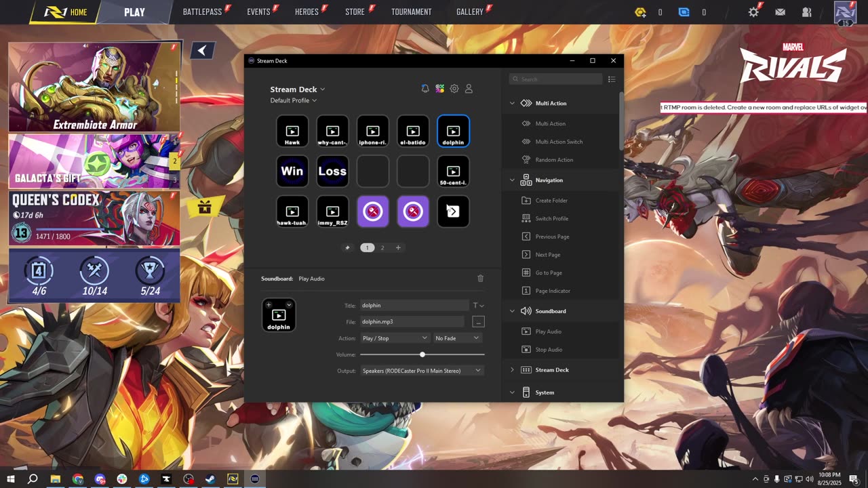Open the Stream Deck user account icon
This screenshot has height=488, width=868.
coord(469,89)
